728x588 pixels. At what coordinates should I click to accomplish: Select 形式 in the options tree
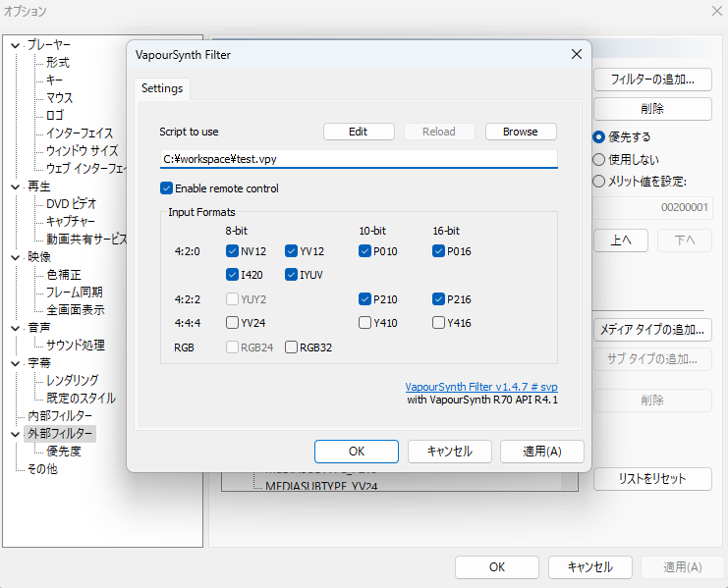point(58,63)
